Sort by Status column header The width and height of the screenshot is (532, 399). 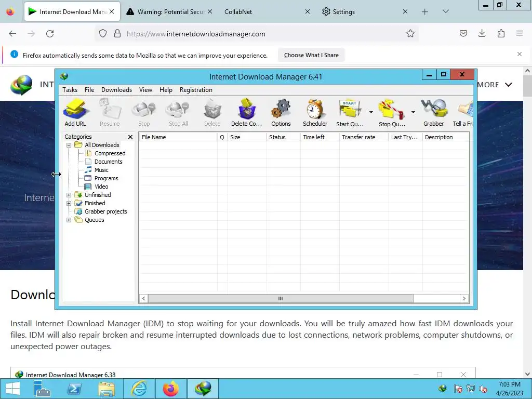[283, 137]
